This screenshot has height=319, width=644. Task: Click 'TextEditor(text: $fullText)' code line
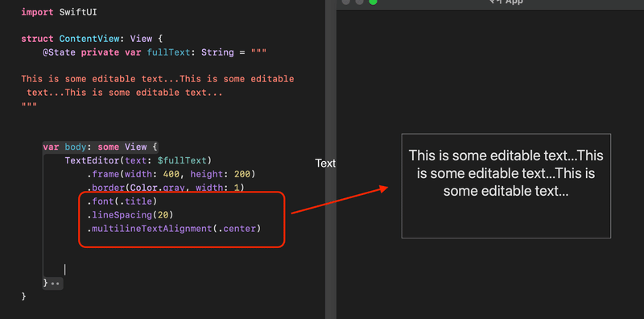tap(138, 160)
